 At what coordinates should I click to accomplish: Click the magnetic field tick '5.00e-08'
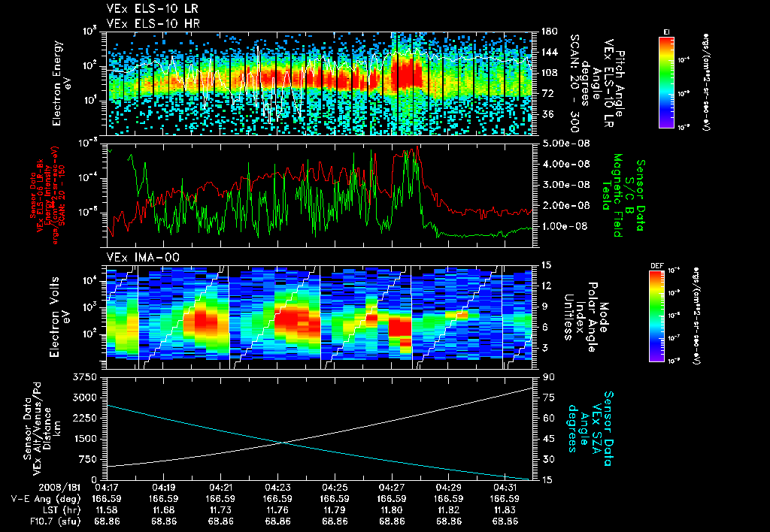(565, 144)
